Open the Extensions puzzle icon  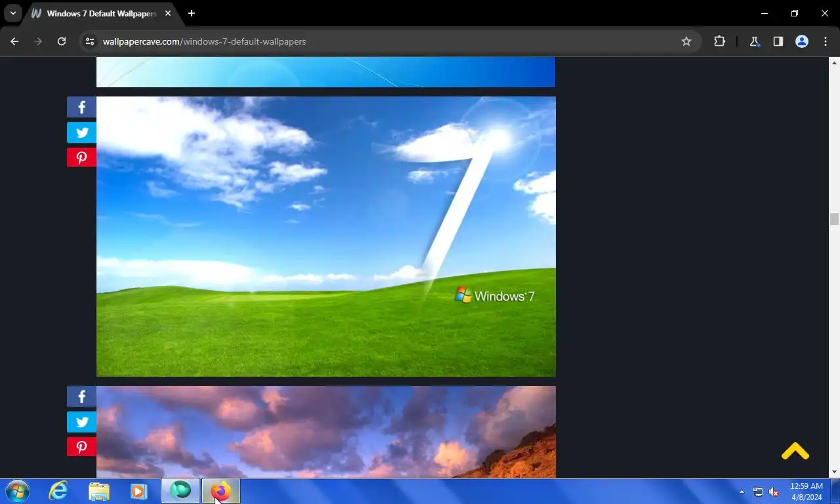click(x=719, y=41)
